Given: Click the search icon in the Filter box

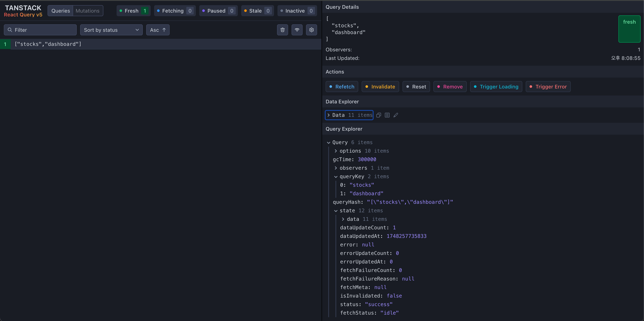Looking at the screenshot, I should click(10, 30).
